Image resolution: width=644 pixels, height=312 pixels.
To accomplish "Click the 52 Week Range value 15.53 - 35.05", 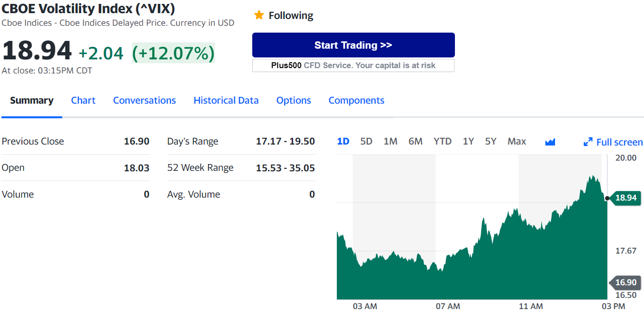I will click(285, 168).
